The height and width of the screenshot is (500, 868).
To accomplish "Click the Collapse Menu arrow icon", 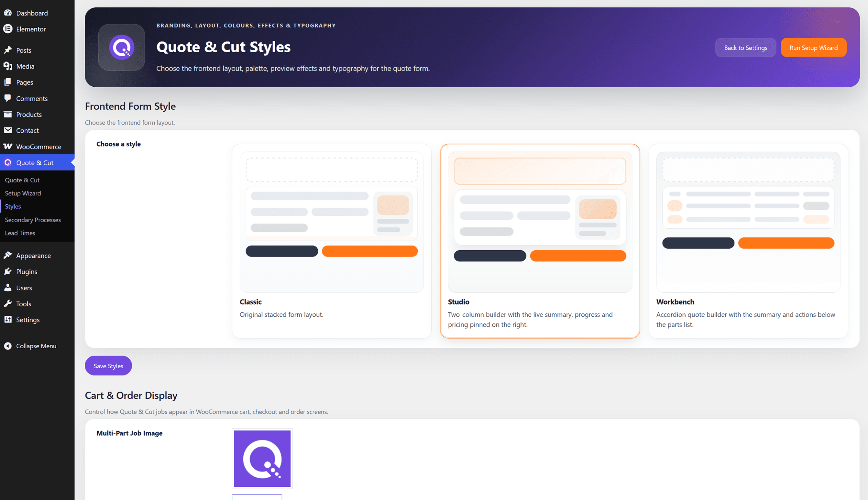I will click(8, 346).
